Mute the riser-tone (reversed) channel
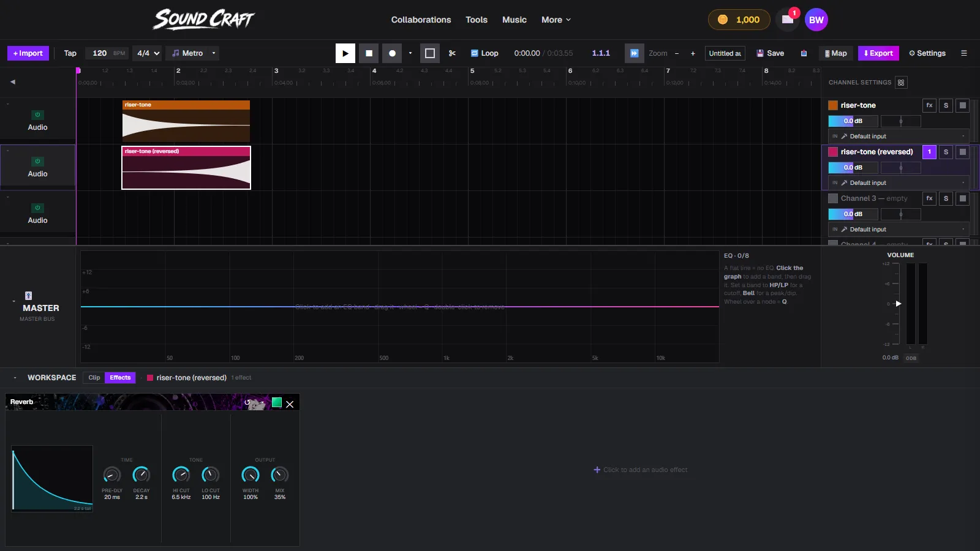 pyautogui.click(x=962, y=152)
